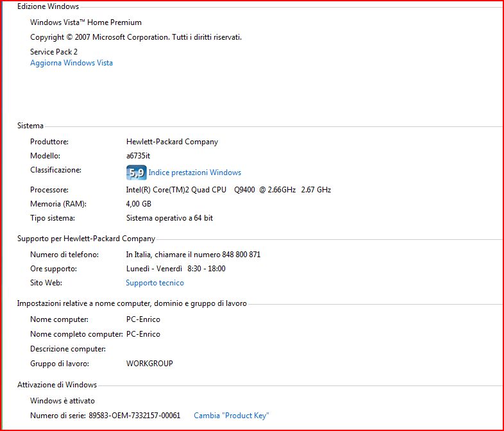The width and height of the screenshot is (504, 431).
Task: Open Indice prestazioni Windows link
Action: click(x=195, y=173)
